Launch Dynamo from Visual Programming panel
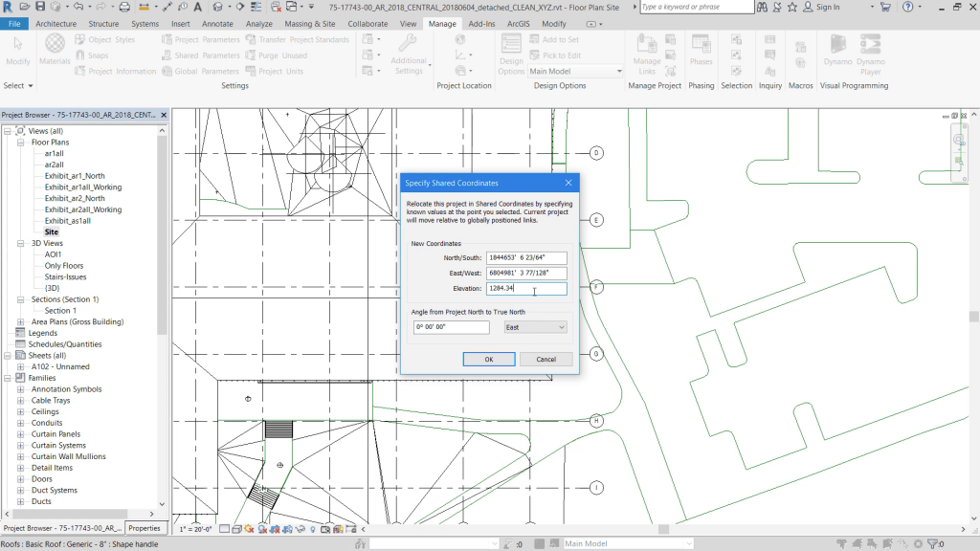The width and height of the screenshot is (980, 551). pos(837,50)
